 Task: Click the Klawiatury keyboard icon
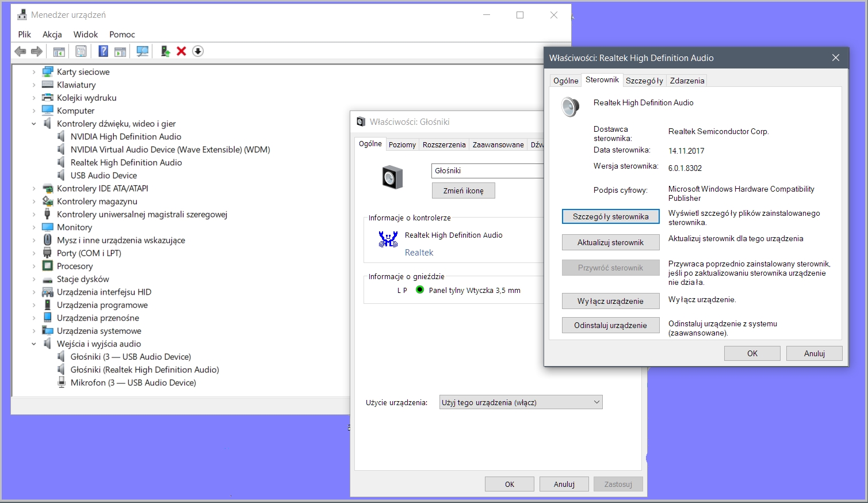48,85
